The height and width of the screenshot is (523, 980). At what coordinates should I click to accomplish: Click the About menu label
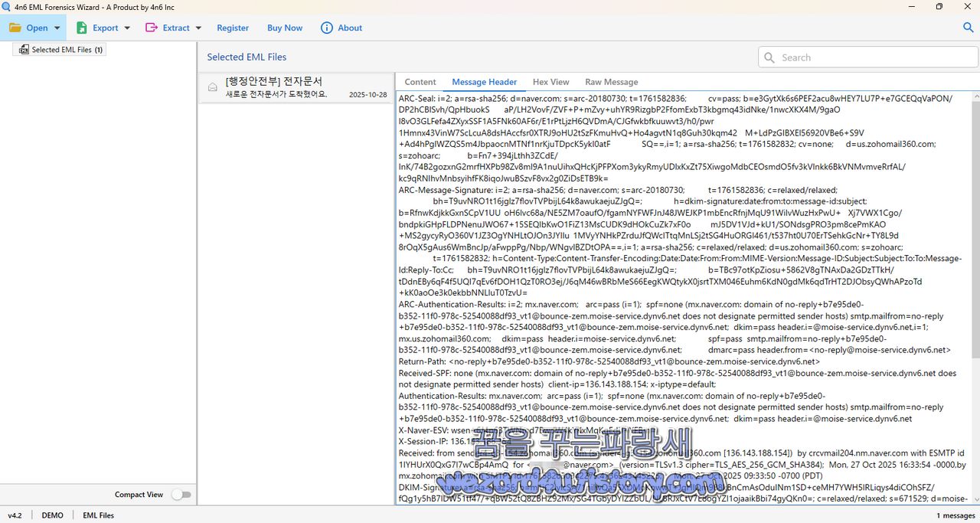click(350, 28)
